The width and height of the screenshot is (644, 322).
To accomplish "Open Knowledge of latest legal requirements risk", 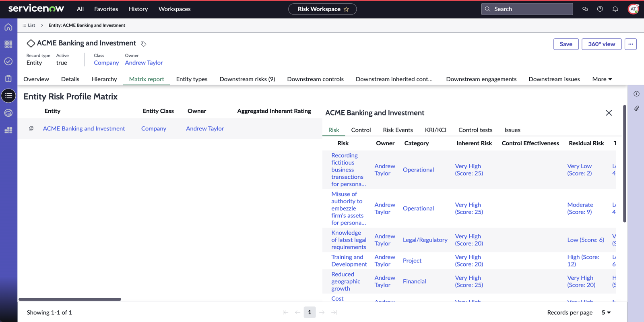I will tap(349, 240).
